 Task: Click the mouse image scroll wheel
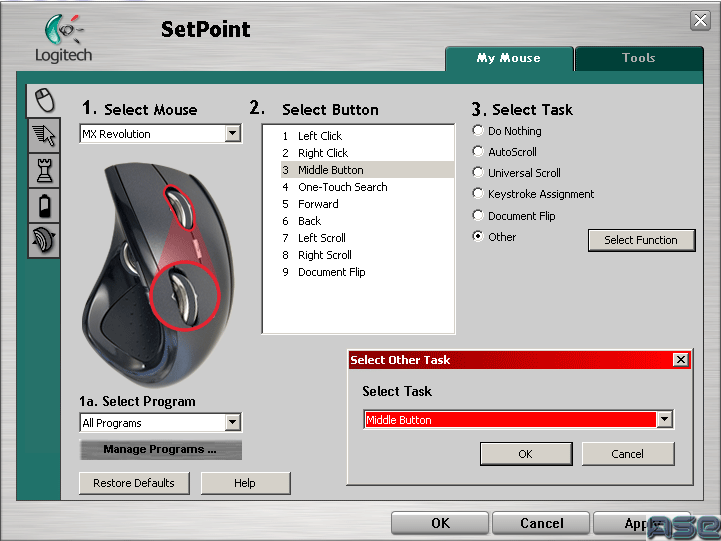click(x=180, y=207)
